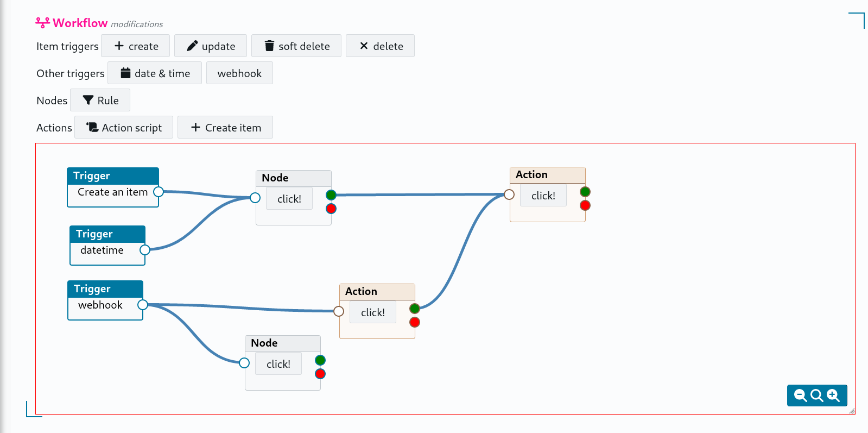Add an update item trigger
The image size is (868, 433).
coord(211,46)
